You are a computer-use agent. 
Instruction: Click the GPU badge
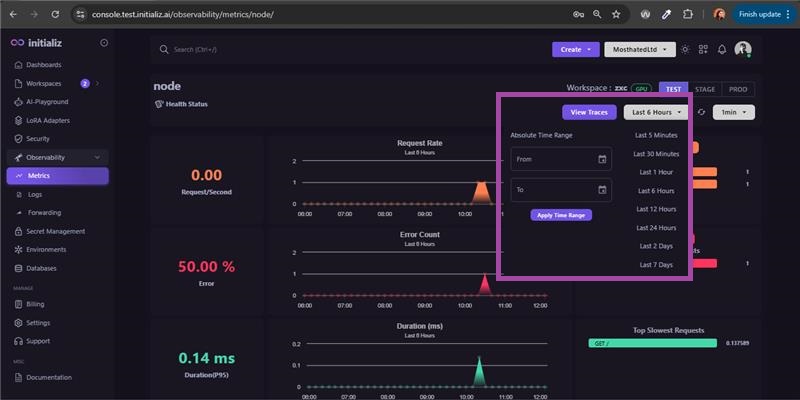coord(641,89)
